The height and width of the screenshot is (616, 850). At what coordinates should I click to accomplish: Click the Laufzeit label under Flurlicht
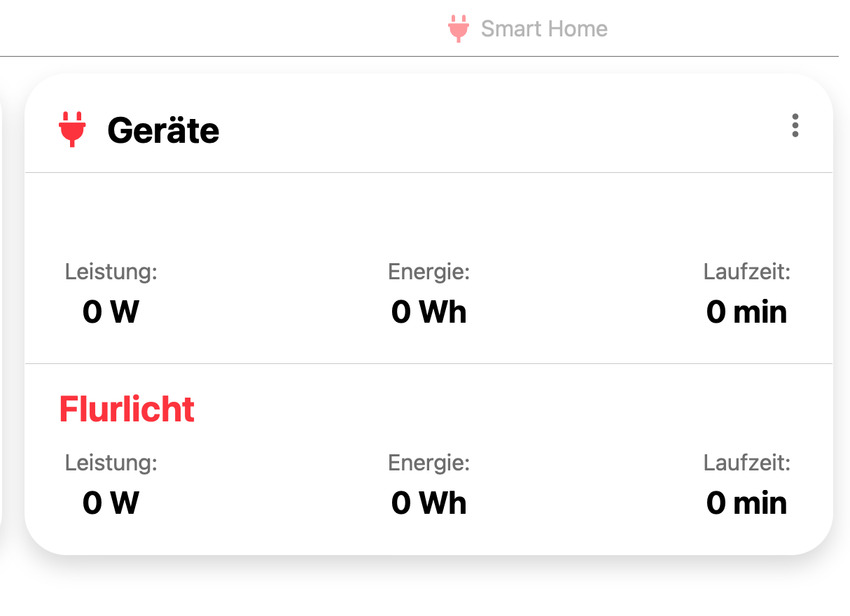coord(746,463)
